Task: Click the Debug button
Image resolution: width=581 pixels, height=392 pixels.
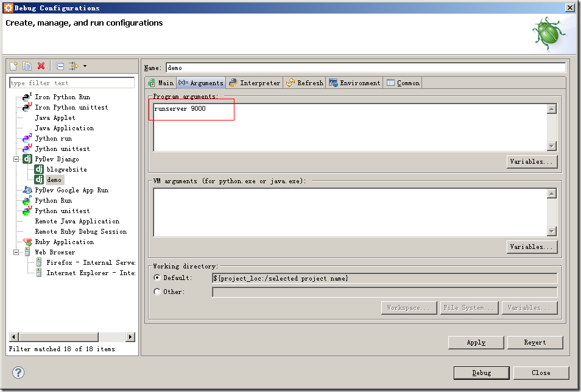Action: tap(481, 373)
